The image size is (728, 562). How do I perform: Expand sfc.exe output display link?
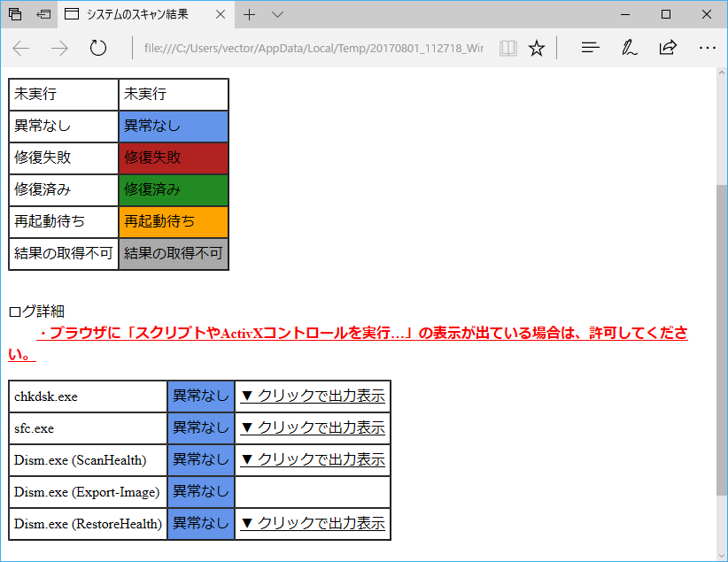(313, 427)
